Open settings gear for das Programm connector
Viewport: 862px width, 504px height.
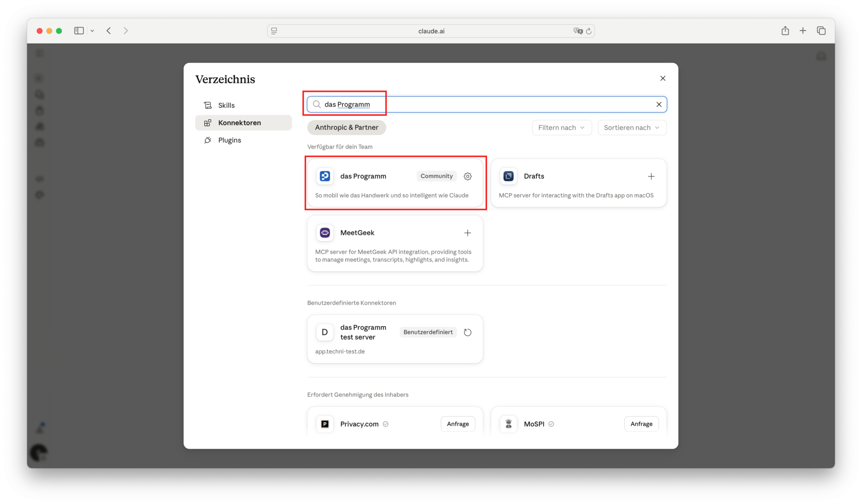tap(467, 176)
